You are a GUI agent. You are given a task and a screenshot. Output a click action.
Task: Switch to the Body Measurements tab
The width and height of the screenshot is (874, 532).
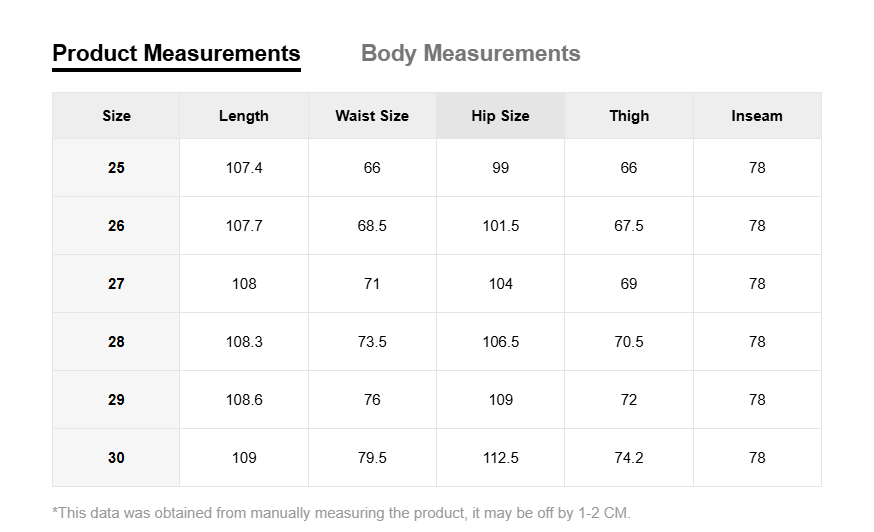[470, 54]
